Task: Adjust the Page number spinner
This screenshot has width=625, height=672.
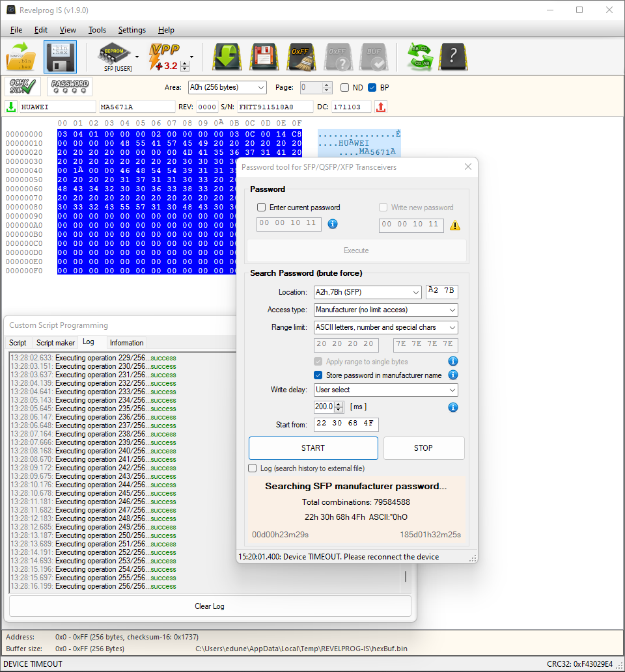Action: coord(327,87)
